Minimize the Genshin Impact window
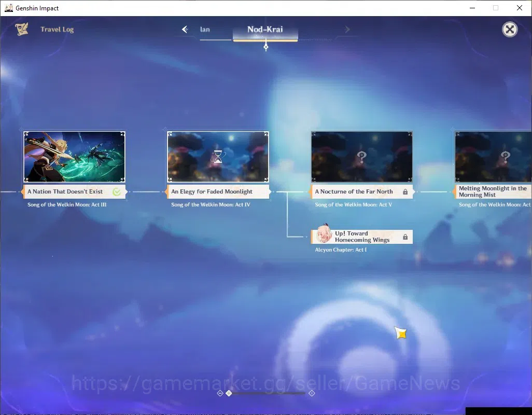 pos(472,8)
